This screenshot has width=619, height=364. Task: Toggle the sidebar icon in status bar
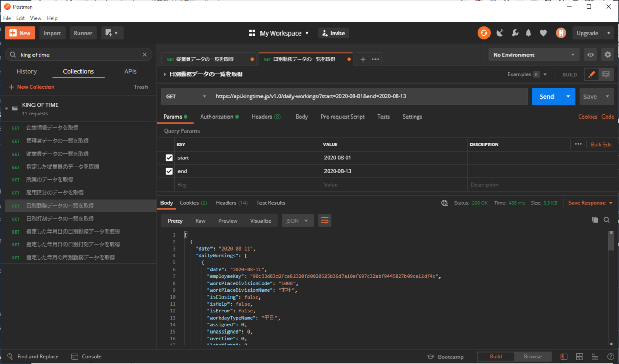(x=564, y=357)
